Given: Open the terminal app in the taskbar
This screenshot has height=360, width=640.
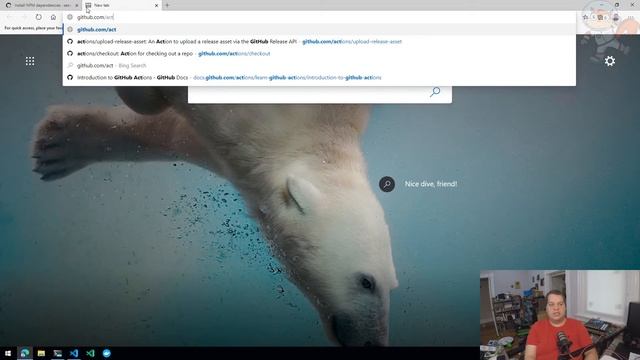Looking at the screenshot, I should (58, 353).
